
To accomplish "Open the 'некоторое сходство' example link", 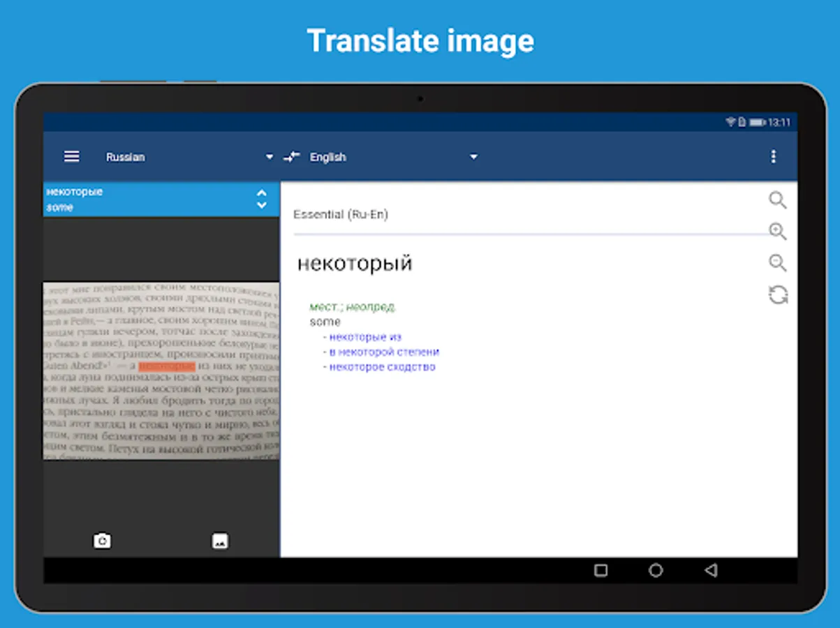I will 382,367.
